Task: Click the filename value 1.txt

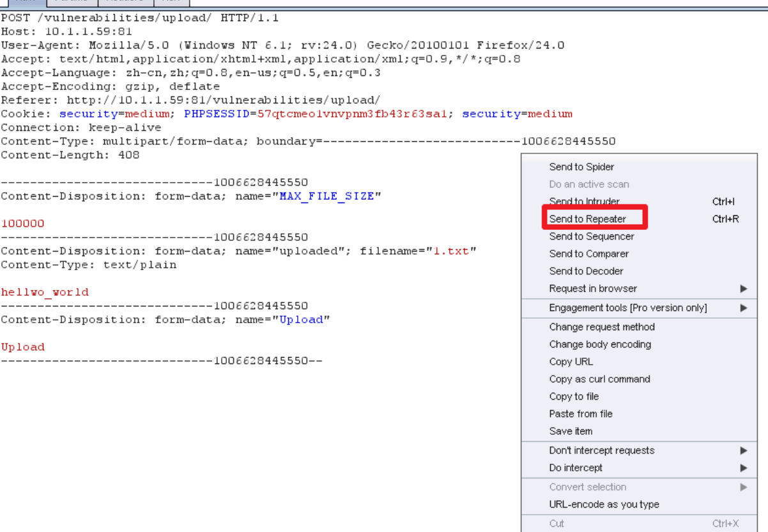Action: (x=451, y=251)
